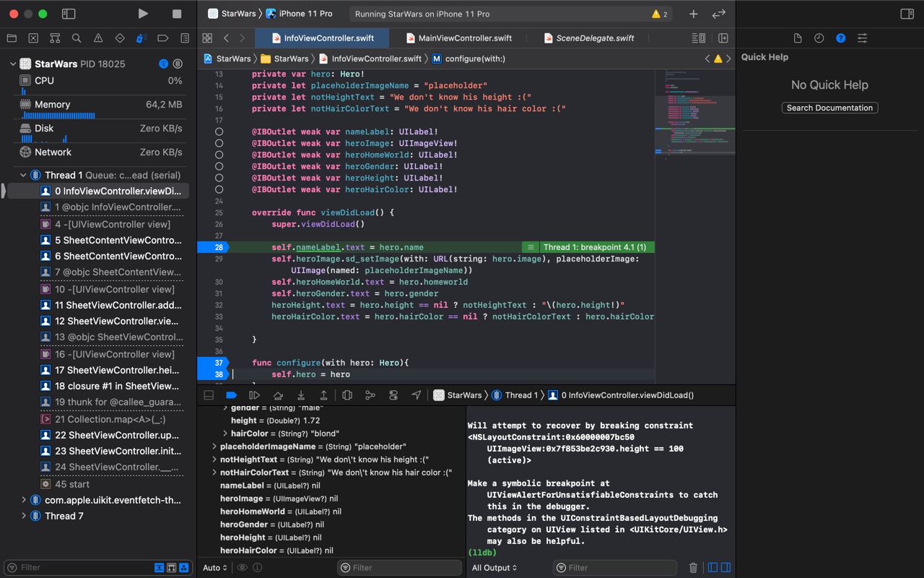Select the Network gauge

[101, 152]
